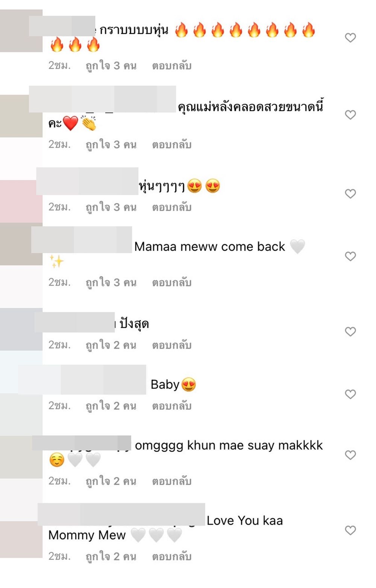Open ถูกใจ 3 คน under Mamaa meww comment
This screenshot has width=376, height=588.
tap(111, 283)
